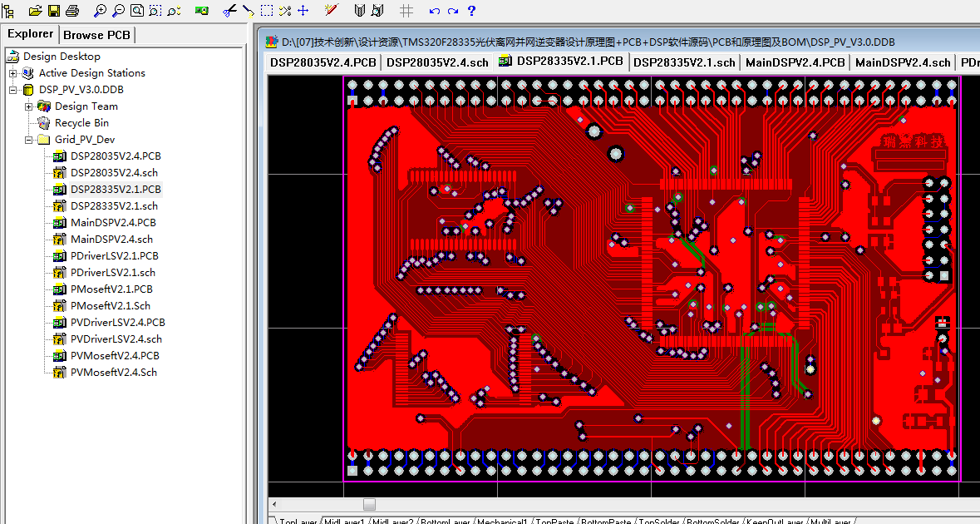This screenshot has height=524, width=980.
Task: Switch to the Browse PCB tab
Action: (97, 35)
